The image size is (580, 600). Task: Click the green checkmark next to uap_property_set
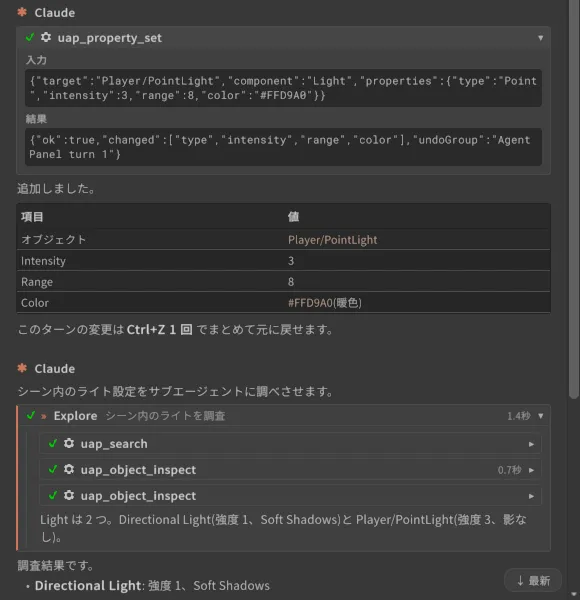click(x=30, y=37)
